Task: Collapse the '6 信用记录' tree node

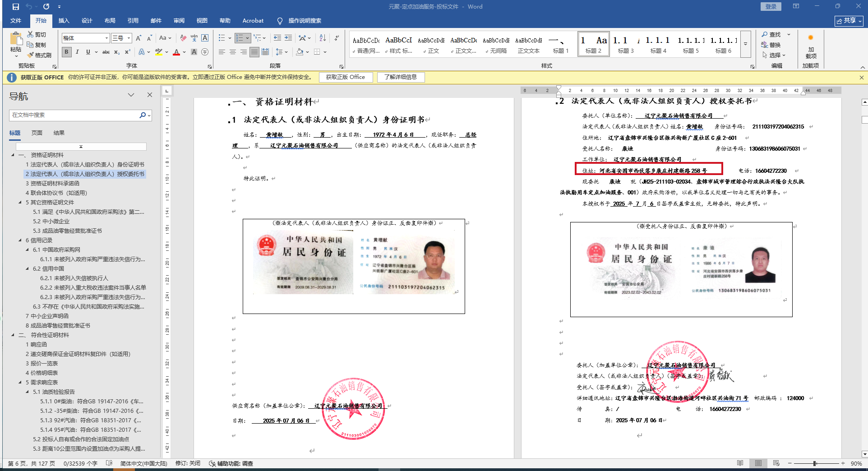Action: pos(20,240)
